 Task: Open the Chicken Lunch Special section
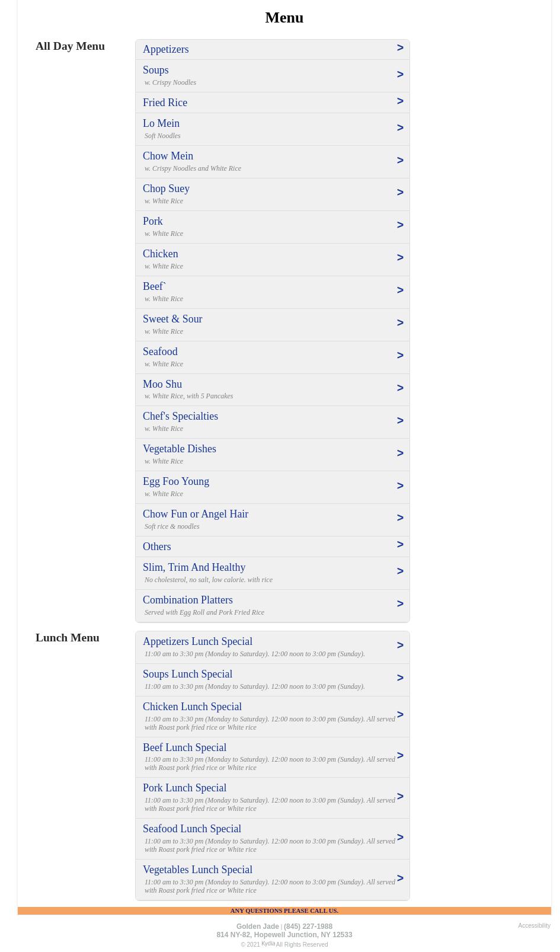pyautogui.click(x=192, y=707)
